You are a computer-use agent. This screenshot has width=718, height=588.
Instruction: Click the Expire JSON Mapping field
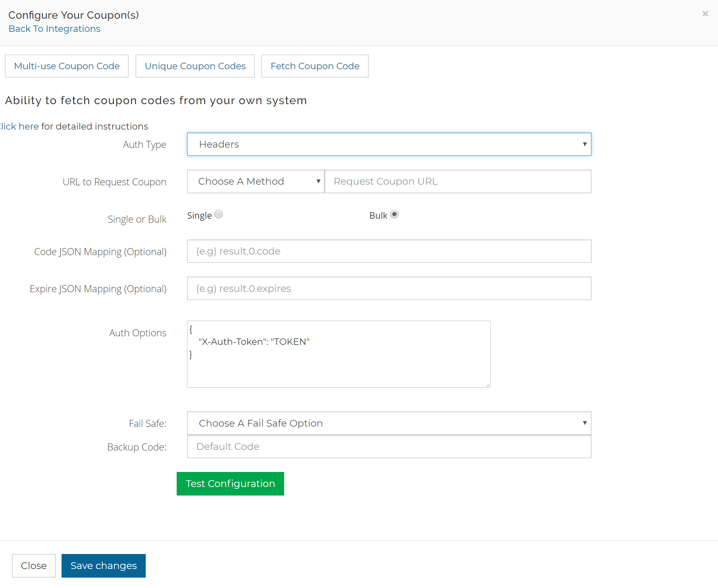pos(389,288)
